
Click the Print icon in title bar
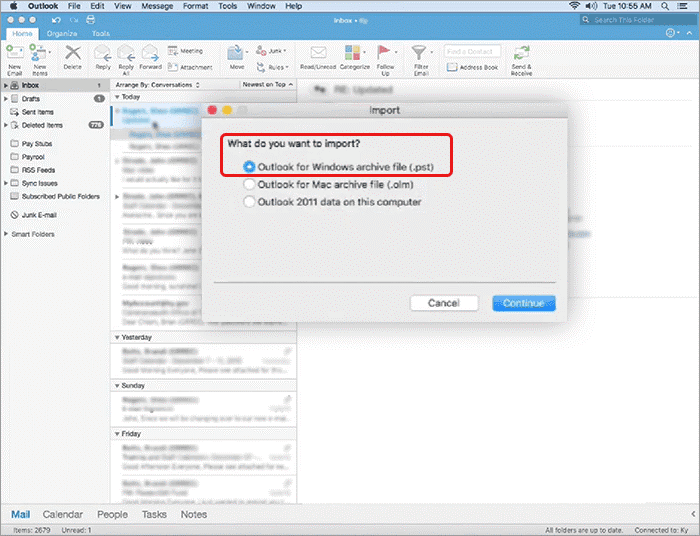click(x=91, y=20)
